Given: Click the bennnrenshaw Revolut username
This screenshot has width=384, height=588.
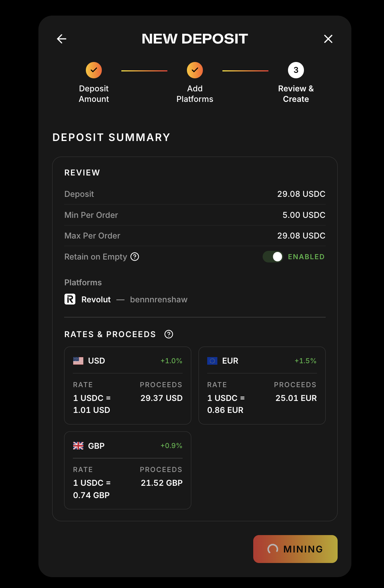Looking at the screenshot, I should pos(159,299).
